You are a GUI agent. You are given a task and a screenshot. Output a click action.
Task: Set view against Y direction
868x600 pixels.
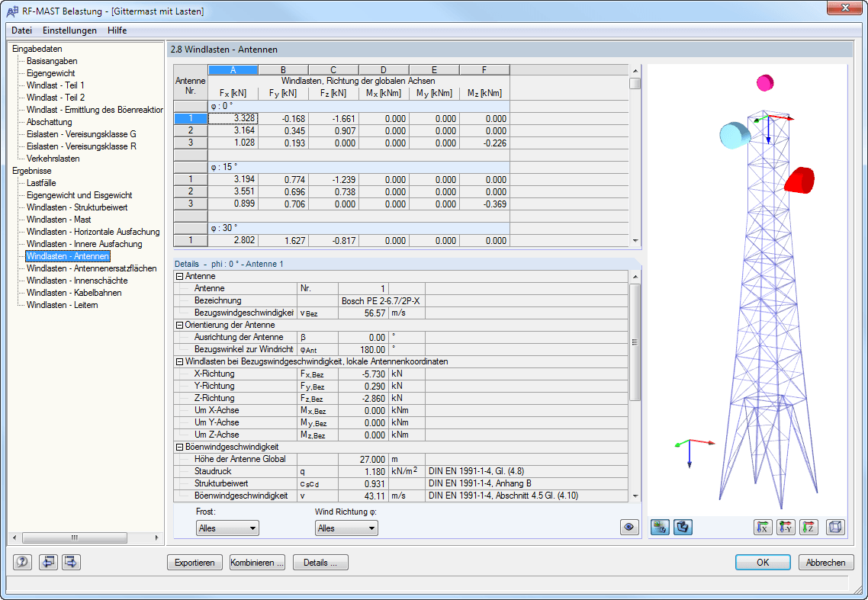786,528
